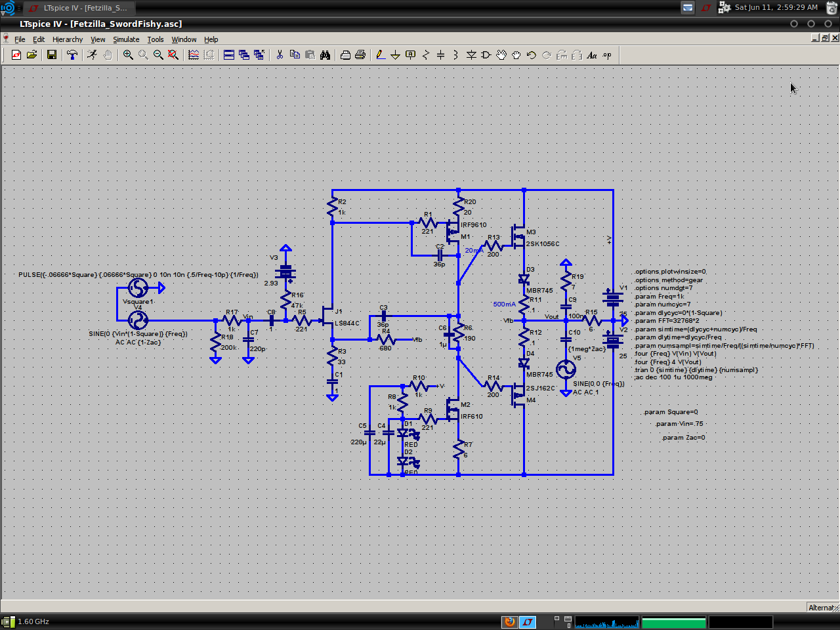Click the Close All Windows icon
840x630 pixels.
(x=259, y=55)
